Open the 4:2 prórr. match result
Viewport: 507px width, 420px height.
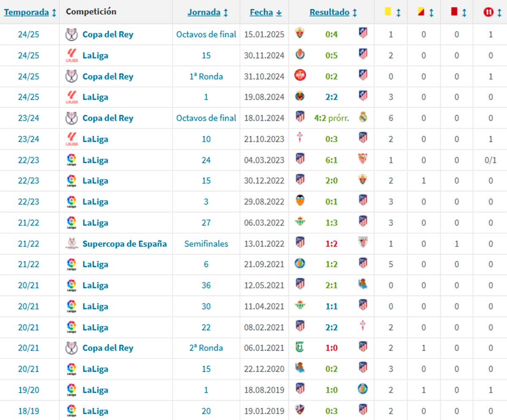[331, 118]
